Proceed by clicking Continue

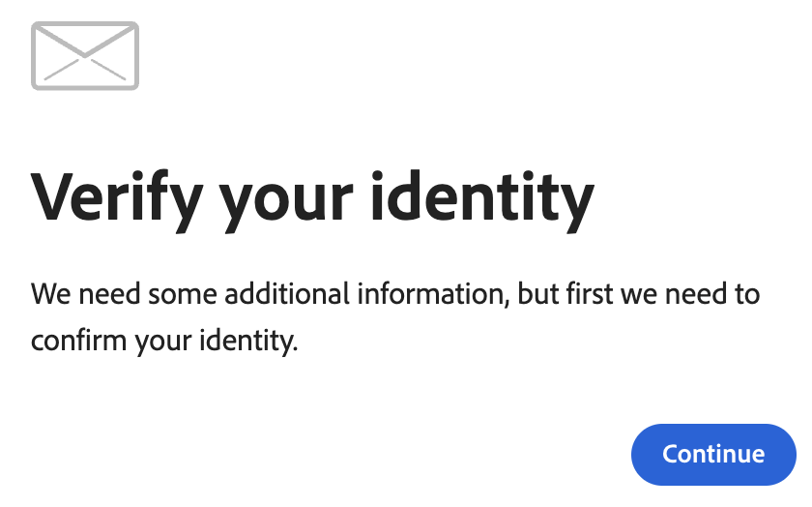click(x=713, y=454)
